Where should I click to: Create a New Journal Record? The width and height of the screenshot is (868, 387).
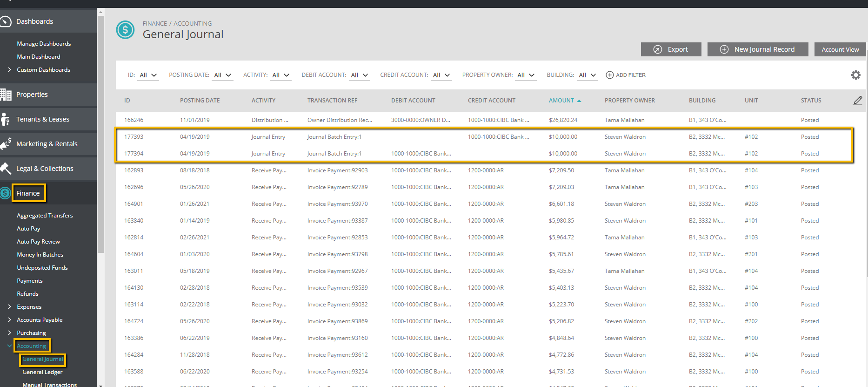[758, 49]
